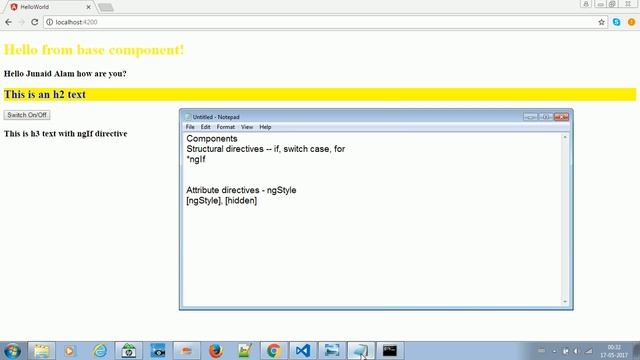Screen dimensions: 640x360
Task: Open Notepad Help menu
Action: 265,127
